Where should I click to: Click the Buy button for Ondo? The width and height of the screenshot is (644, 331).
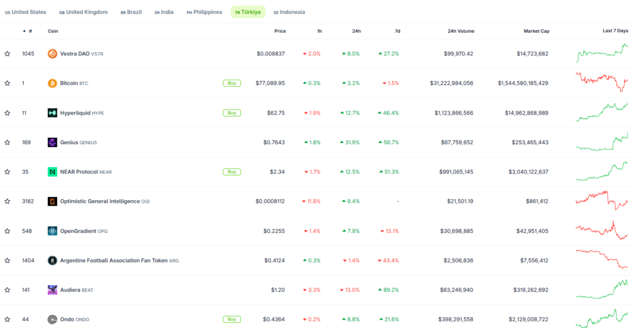[x=231, y=320]
